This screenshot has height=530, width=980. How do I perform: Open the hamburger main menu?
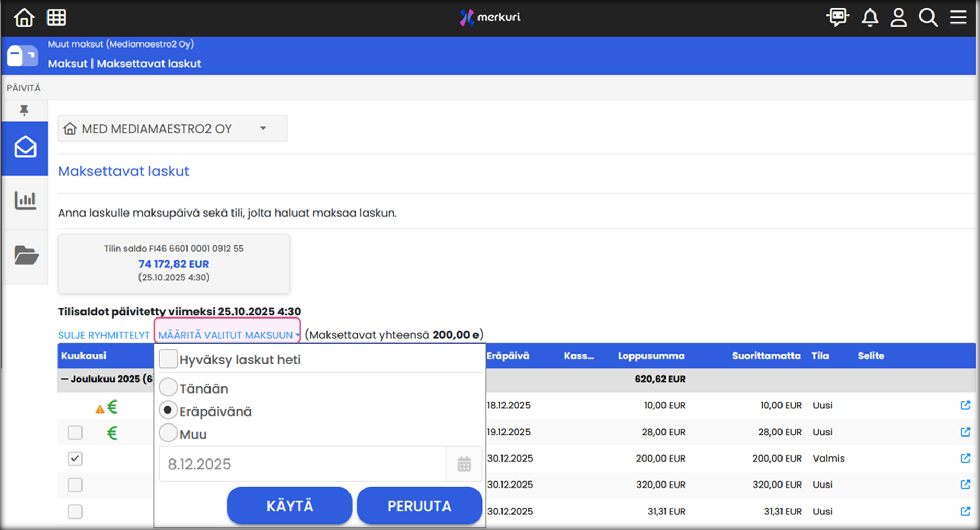[958, 17]
